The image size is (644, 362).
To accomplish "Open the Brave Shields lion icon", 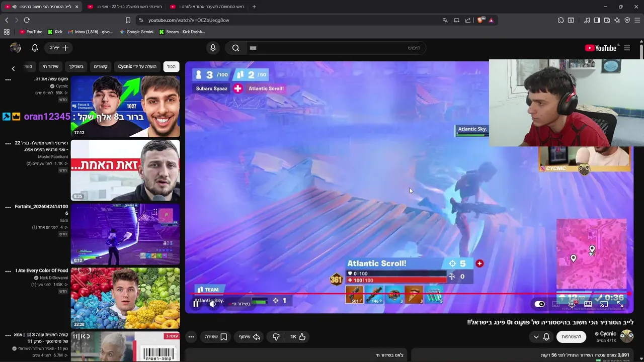I will (480, 20).
